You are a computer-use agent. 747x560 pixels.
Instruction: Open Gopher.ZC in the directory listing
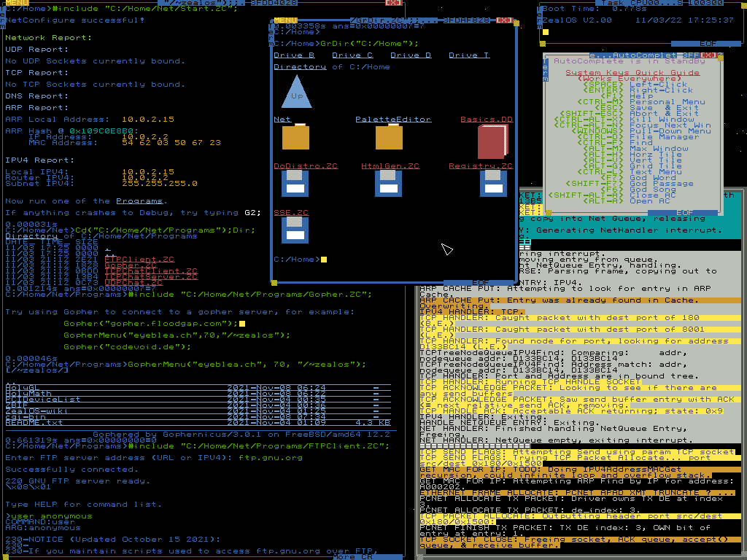click(x=131, y=265)
